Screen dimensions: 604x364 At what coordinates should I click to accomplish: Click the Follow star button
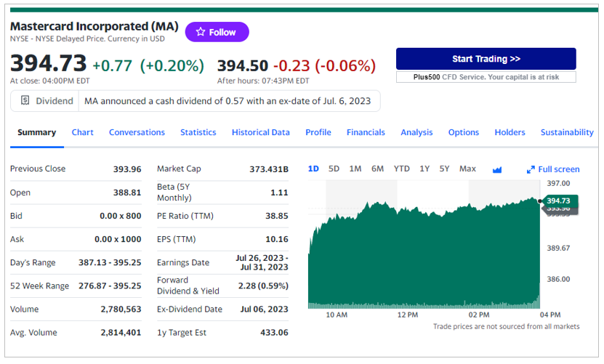tap(217, 32)
